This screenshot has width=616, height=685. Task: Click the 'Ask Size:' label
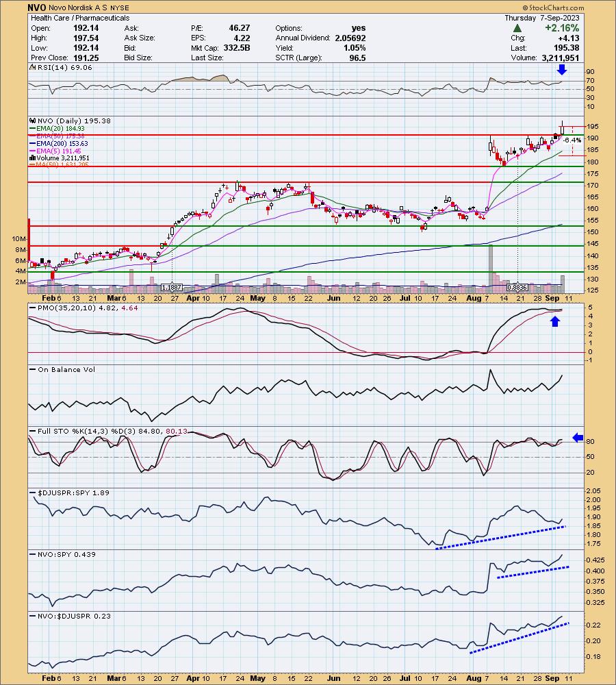tap(140, 38)
